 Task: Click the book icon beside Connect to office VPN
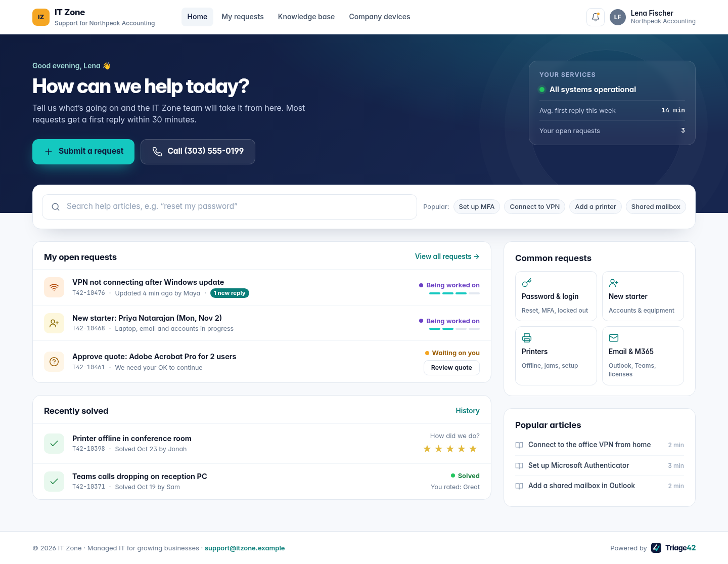(519, 445)
